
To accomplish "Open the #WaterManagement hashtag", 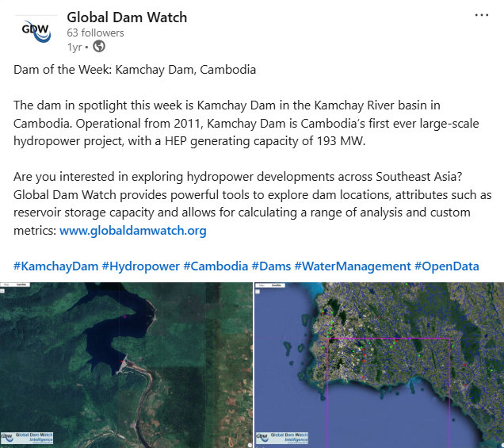I will click(353, 266).
